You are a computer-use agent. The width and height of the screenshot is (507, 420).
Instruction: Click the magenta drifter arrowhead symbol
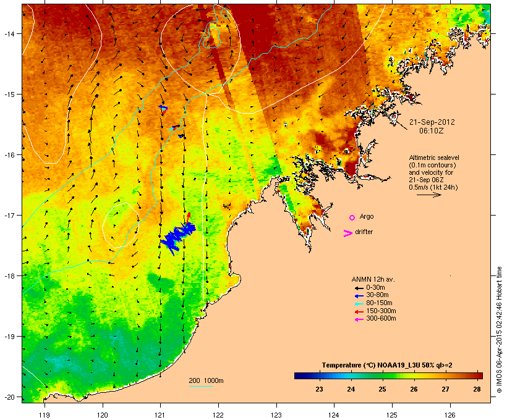(x=348, y=233)
